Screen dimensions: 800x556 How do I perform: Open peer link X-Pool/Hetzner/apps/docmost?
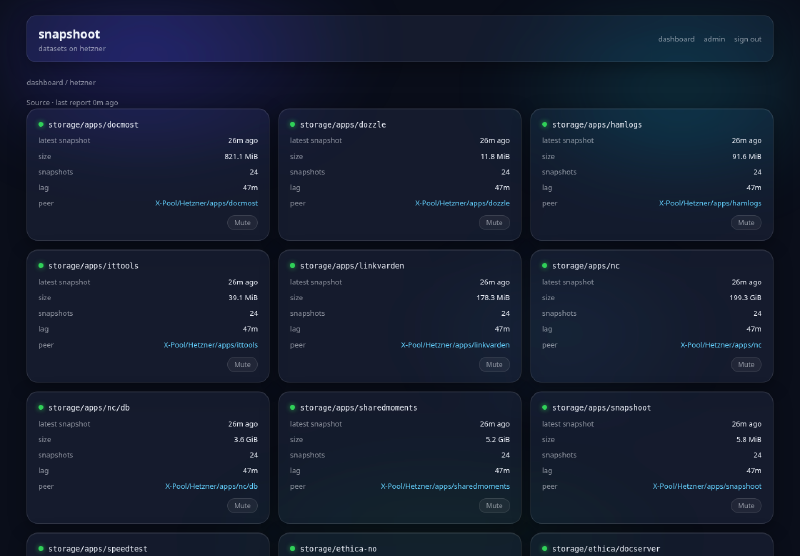coord(207,204)
